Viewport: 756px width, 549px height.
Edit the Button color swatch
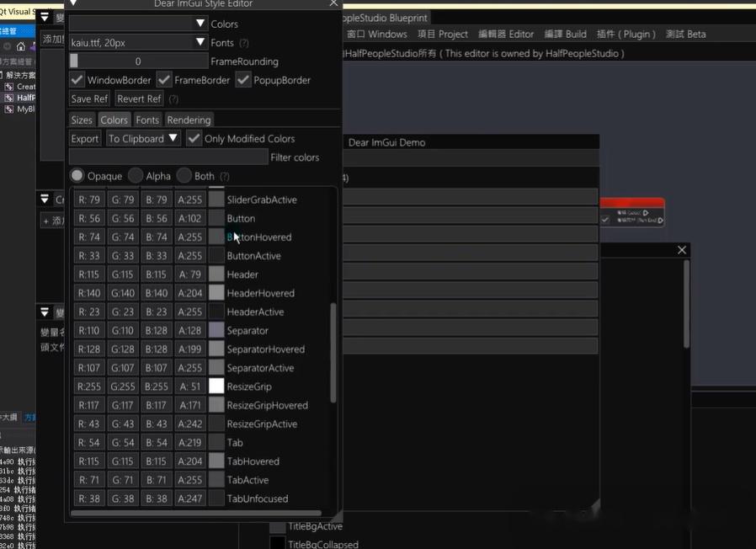click(x=216, y=218)
